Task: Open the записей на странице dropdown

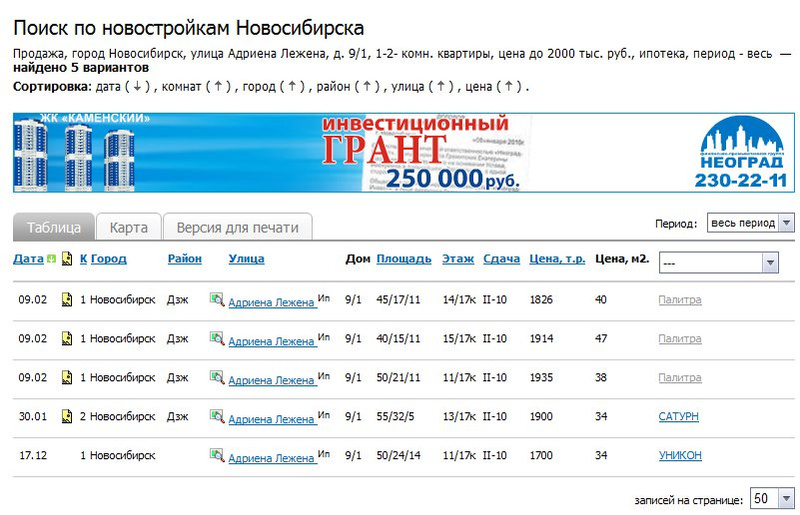Action: [772, 498]
